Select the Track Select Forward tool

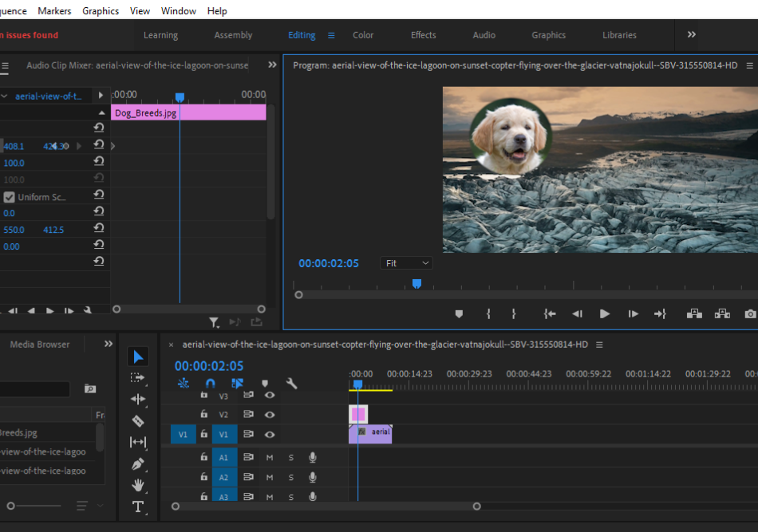[x=138, y=378]
